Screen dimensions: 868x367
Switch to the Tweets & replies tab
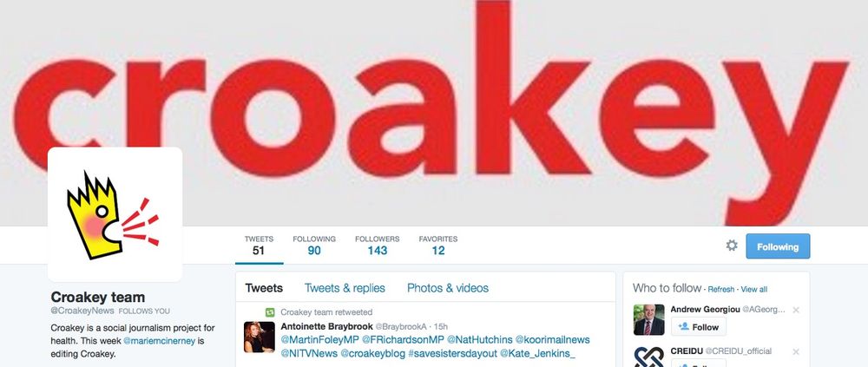click(x=345, y=288)
